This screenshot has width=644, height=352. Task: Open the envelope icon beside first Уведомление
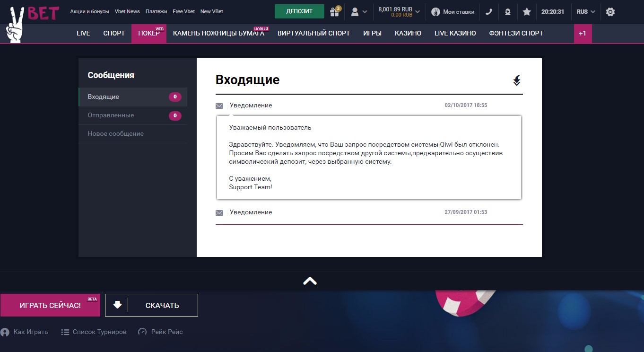[x=219, y=105]
